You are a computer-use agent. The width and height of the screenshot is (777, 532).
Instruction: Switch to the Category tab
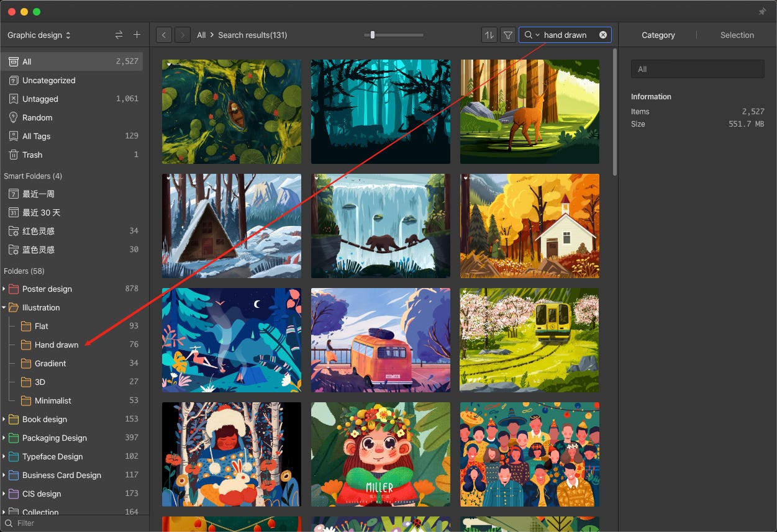click(658, 35)
